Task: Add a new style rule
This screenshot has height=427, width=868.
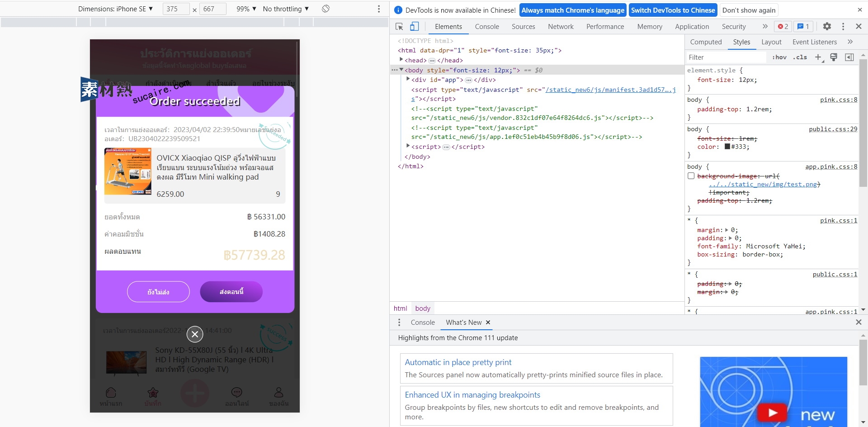Action: click(x=818, y=57)
